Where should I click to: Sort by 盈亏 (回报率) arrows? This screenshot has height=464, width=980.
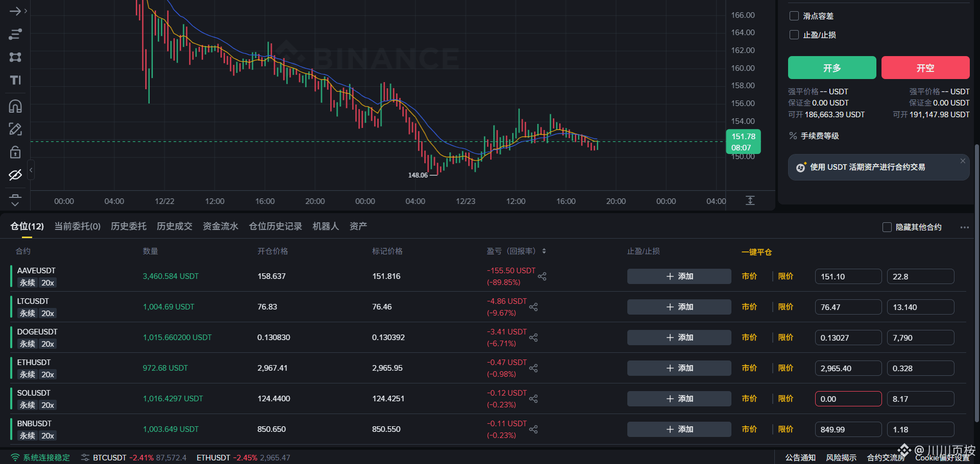[544, 251]
